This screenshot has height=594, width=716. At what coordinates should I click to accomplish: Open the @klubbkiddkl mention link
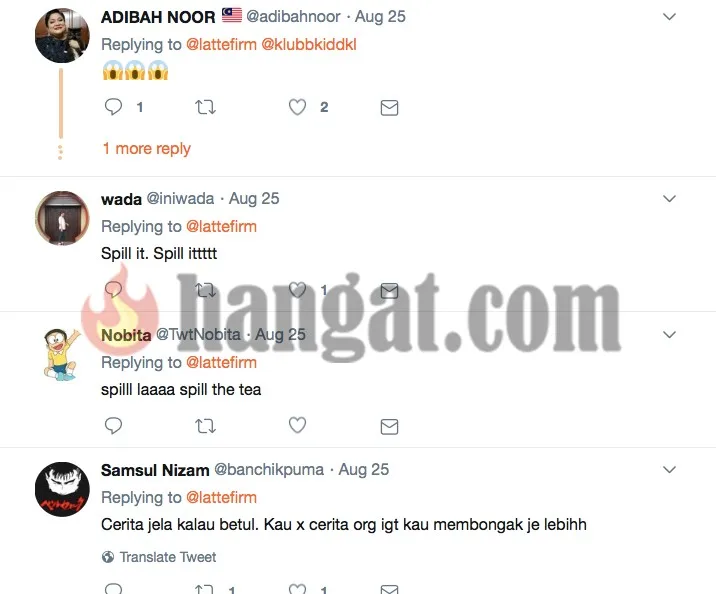[309, 44]
